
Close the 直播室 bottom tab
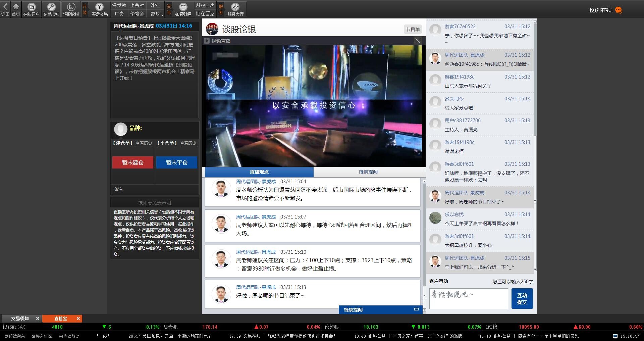pos(78,319)
